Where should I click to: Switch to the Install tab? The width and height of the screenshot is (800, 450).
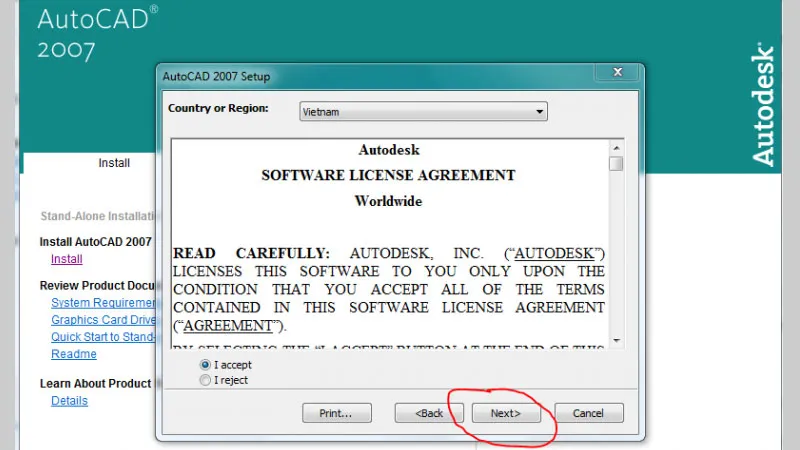pyautogui.click(x=114, y=163)
